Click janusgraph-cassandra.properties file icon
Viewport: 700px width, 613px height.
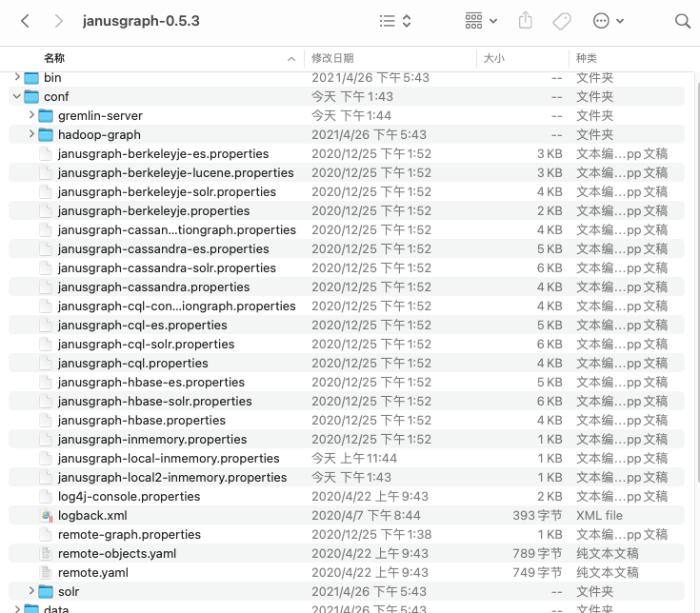point(46,287)
